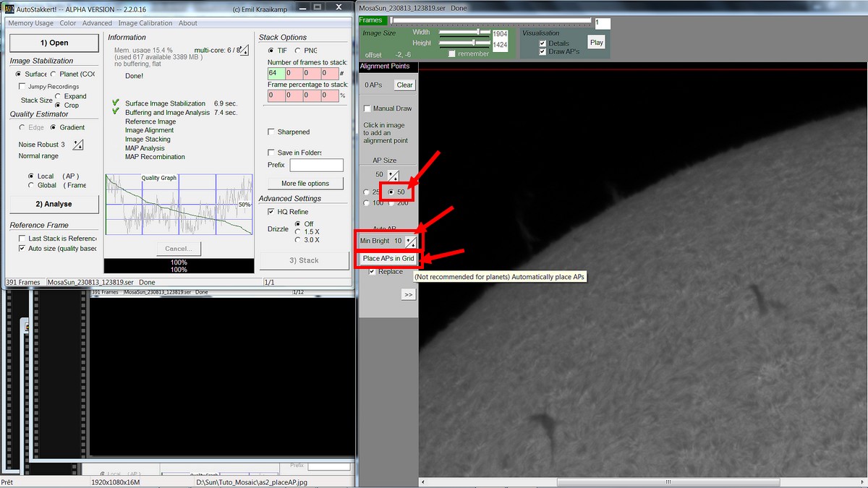Expand alignment panel with >> button
The width and height of the screenshot is (868, 488).
point(409,295)
